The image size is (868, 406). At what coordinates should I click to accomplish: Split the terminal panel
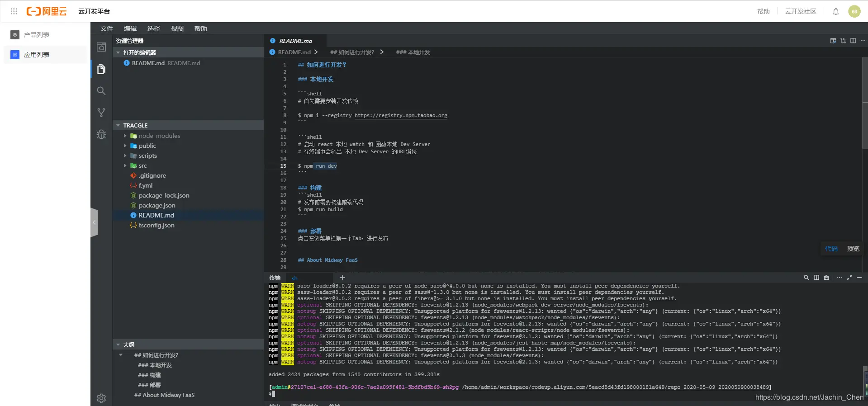click(x=816, y=278)
